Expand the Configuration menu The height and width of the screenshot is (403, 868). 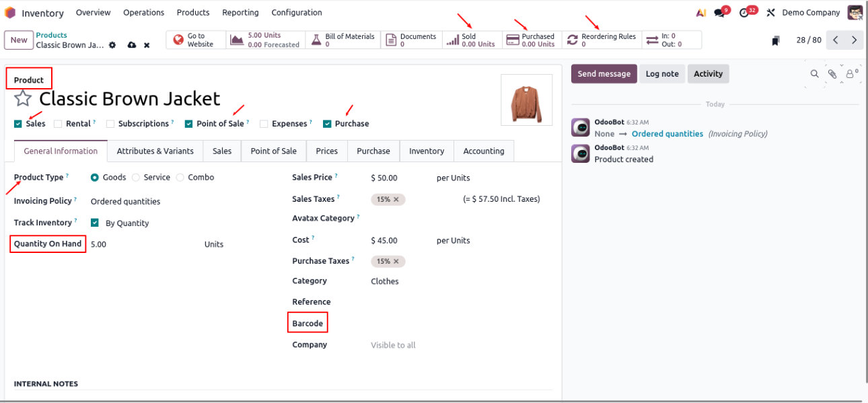296,13
